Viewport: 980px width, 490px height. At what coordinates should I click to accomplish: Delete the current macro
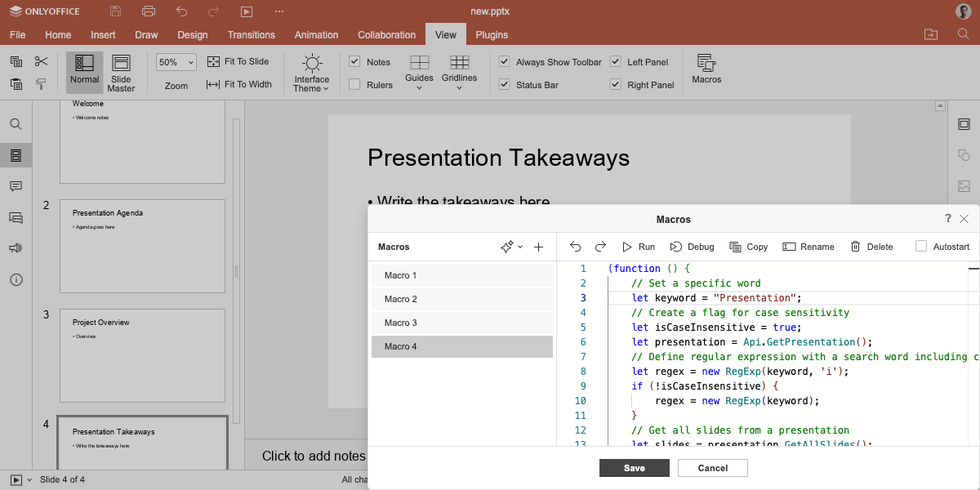tap(871, 247)
